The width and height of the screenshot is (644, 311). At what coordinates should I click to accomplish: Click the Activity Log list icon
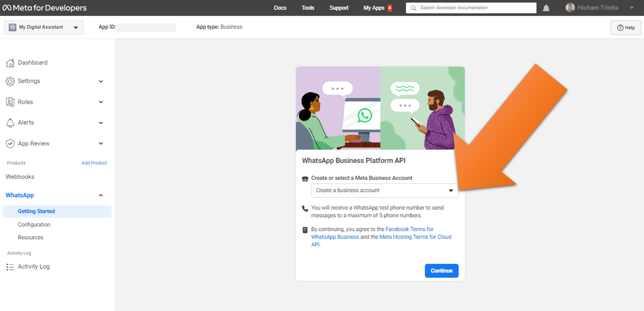(x=10, y=267)
